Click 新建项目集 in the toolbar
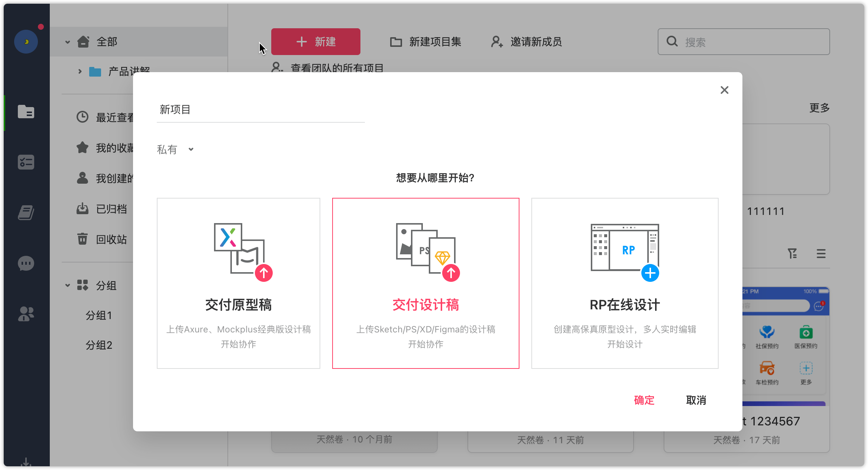 point(425,42)
